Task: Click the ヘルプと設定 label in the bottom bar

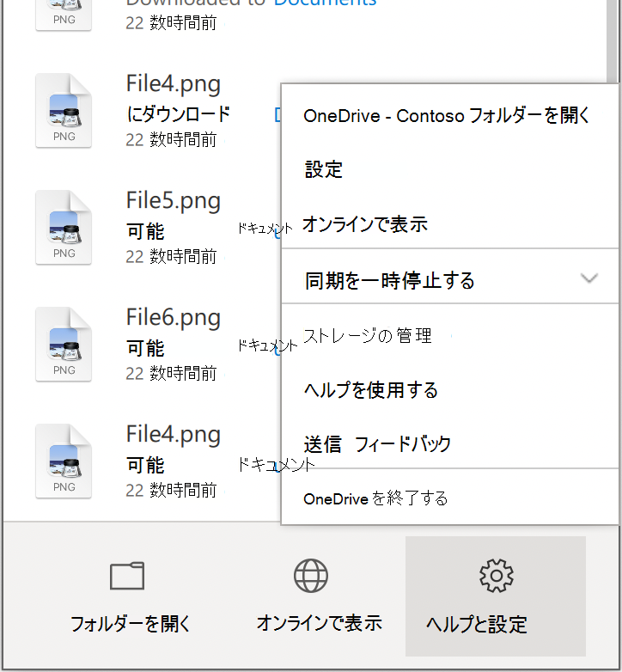Action: 476,624
